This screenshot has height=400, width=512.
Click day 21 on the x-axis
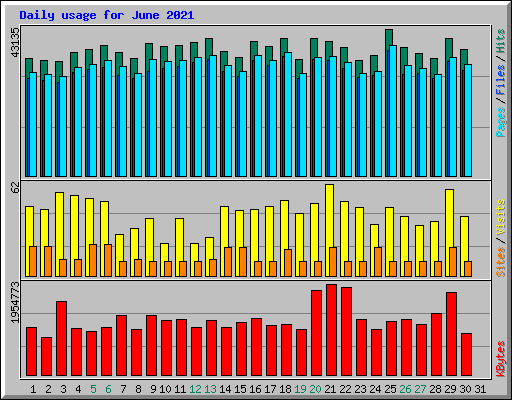(x=330, y=389)
